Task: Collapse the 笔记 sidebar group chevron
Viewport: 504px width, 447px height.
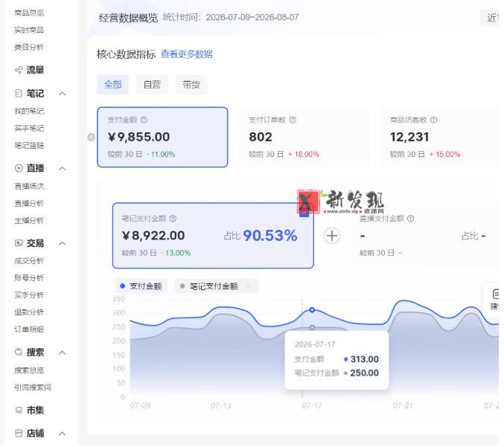Action: (x=63, y=94)
